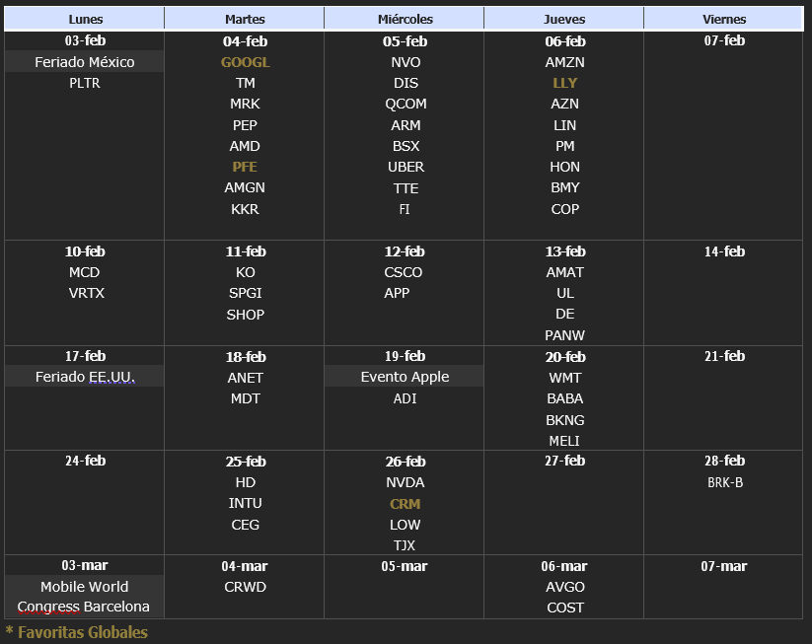Viewport: 812px width, 644px height.
Task: Click the Mobile World Congress Barcelona cell
Action: click(85, 597)
